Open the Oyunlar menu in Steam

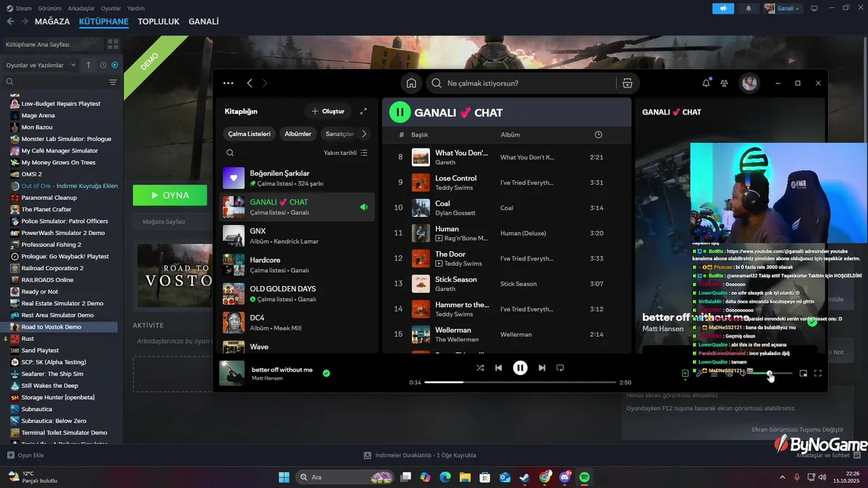tap(111, 8)
